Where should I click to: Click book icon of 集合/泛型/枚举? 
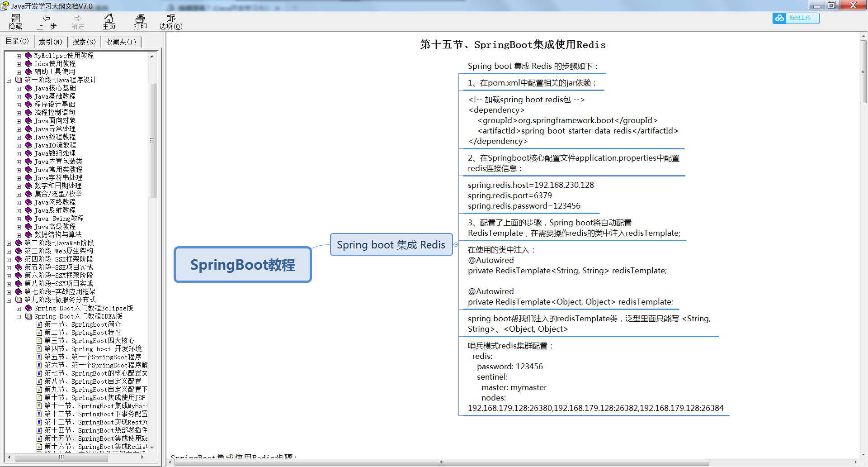(28, 194)
